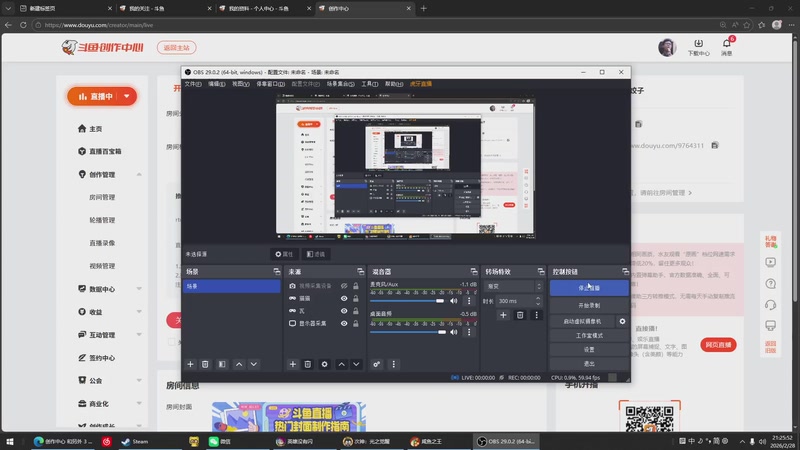Viewport: 800px width, 450px height.
Task: Toggle lock on the 显示器采集 source
Action: click(x=356, y=323)
